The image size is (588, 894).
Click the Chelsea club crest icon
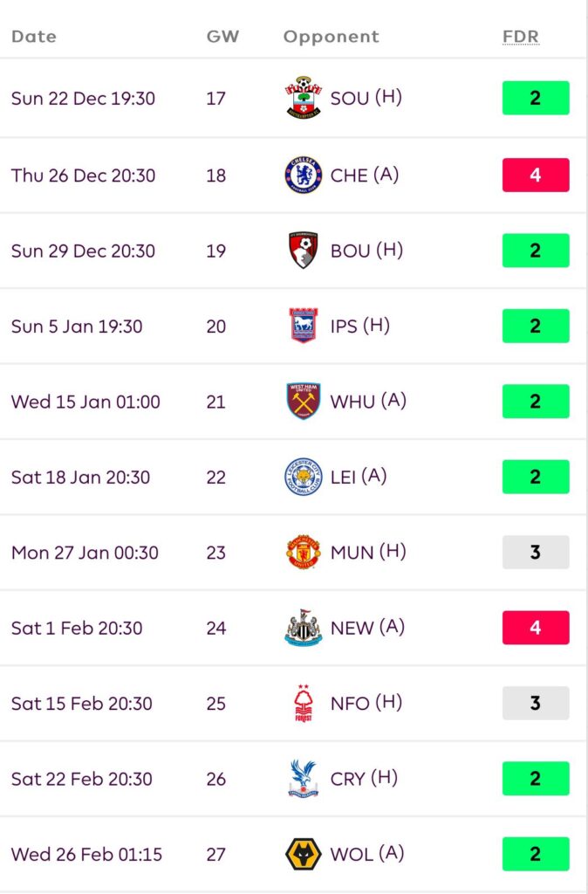pyautogui.click(x=304, y=175)
